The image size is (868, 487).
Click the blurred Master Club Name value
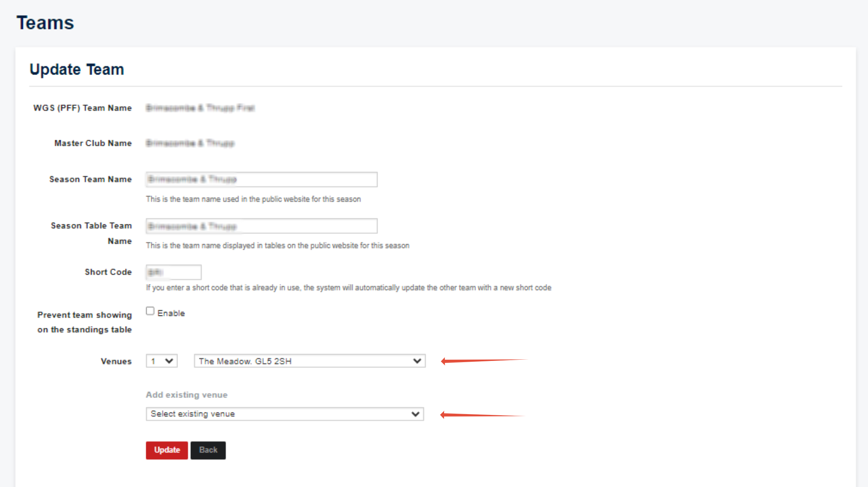pyautogui.click(x=190, y=143)
